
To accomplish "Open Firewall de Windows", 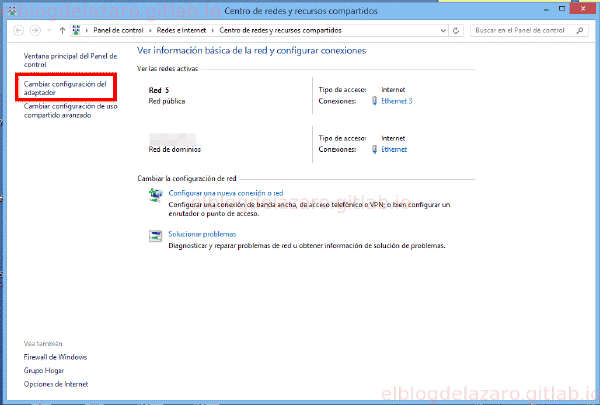I will pyautogui.click(x=55, y=357).
